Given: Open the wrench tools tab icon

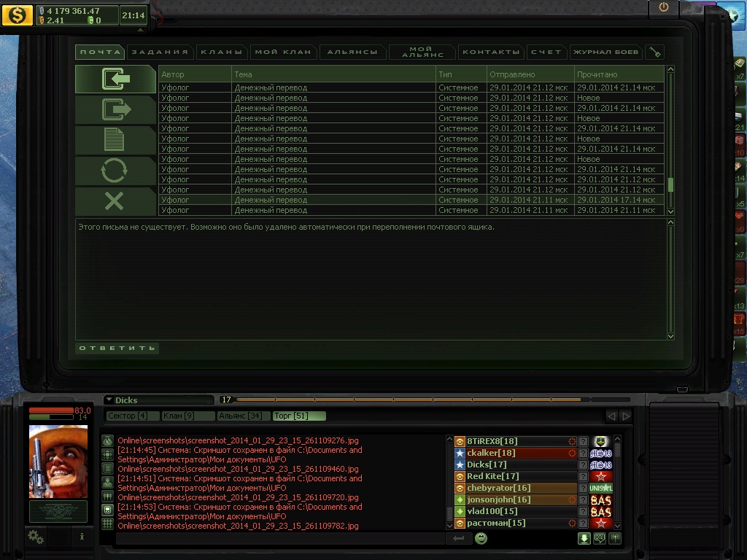Looking at the screenshot, I should coord(655,52).
